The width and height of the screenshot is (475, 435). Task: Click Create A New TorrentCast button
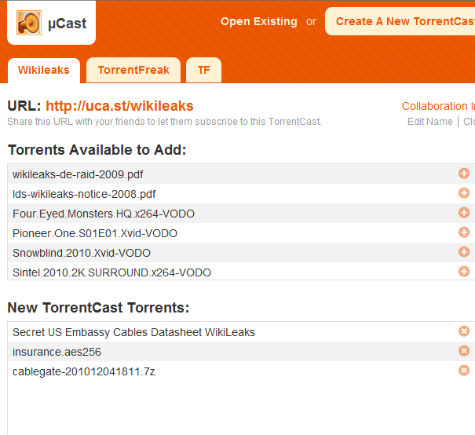[x=400, y=21]
